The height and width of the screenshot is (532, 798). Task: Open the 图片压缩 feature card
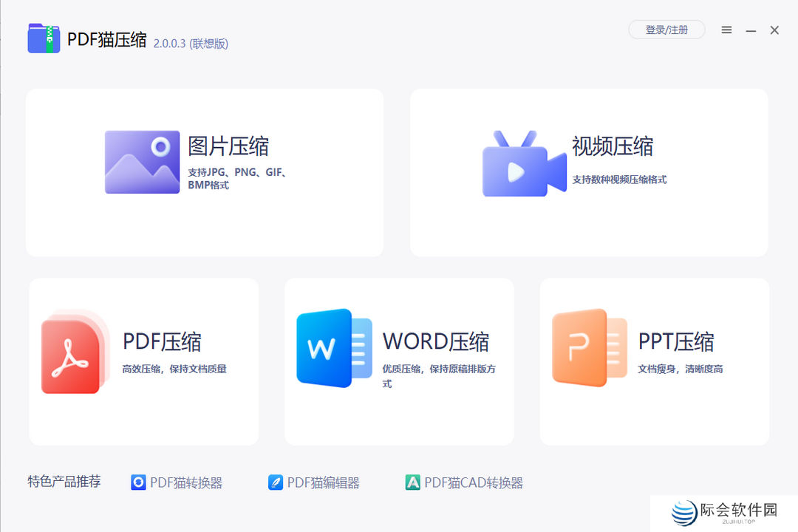pos(205,172)
